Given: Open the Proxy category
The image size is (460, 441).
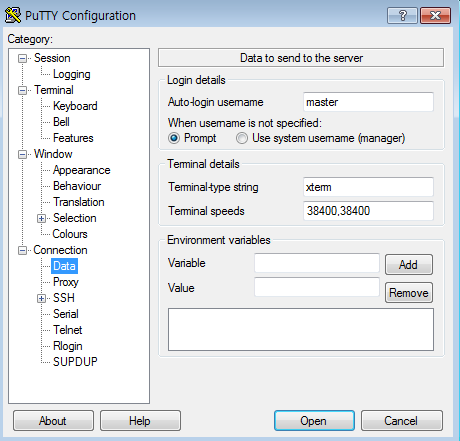Looking at the screenshot, I should tap(66, 282).
